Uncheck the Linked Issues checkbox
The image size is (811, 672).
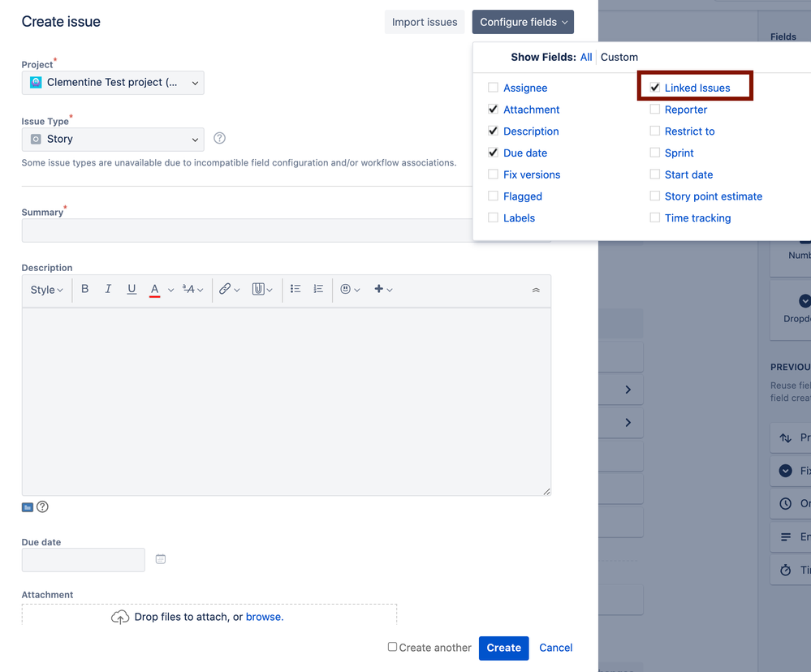pos(655,88)
